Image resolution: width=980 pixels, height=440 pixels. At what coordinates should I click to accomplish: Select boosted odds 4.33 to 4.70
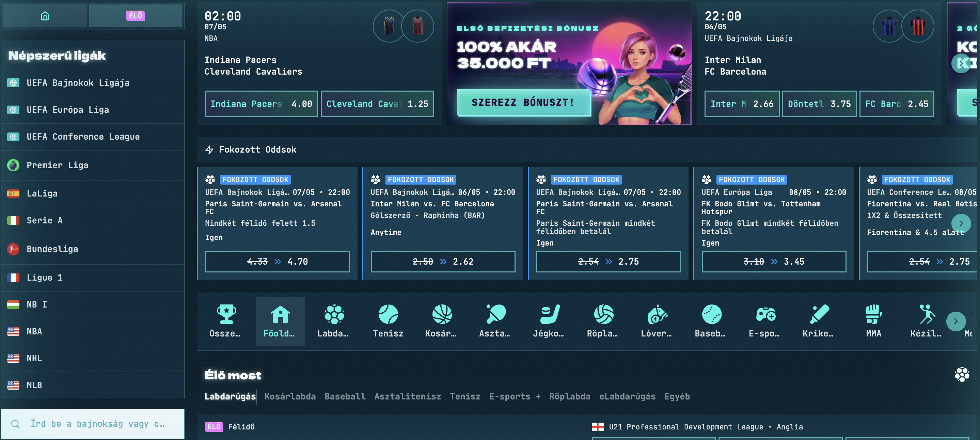coord(277,262)
